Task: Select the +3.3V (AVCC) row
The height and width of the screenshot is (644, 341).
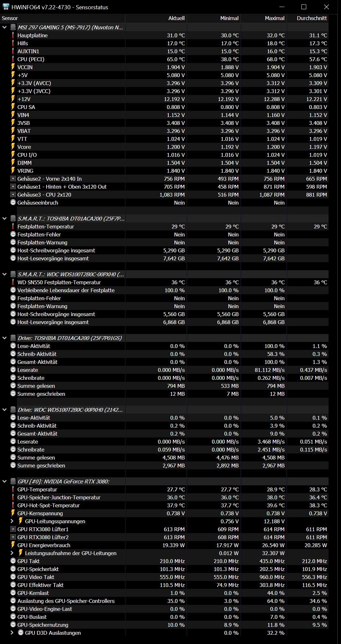Action: point(164,83)
